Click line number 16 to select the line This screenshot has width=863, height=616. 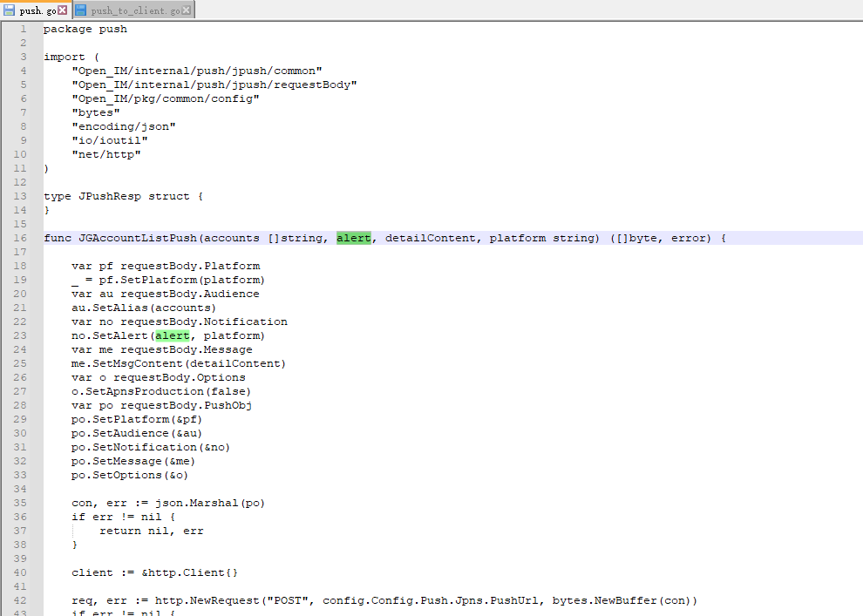22,237
